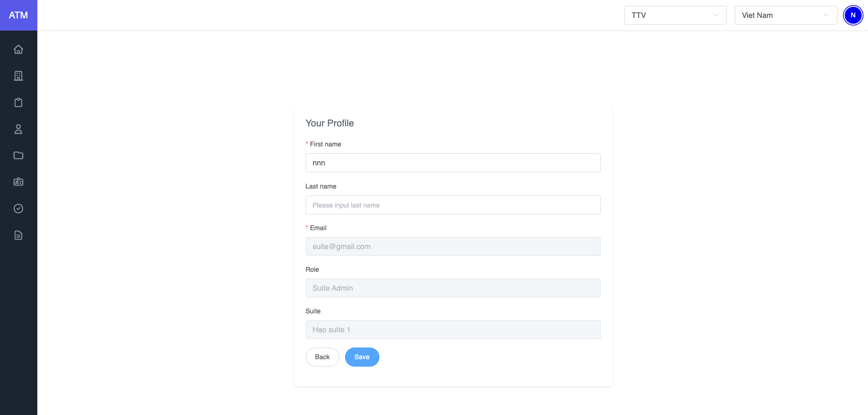
Task: Go to the Home dashboard icon
Action: [x=18, y=50]
